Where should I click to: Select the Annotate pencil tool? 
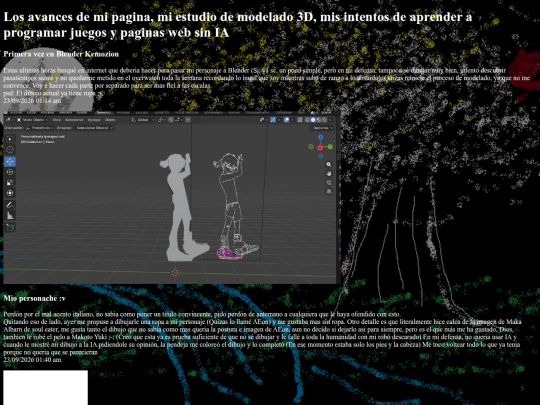click(10, 205)
